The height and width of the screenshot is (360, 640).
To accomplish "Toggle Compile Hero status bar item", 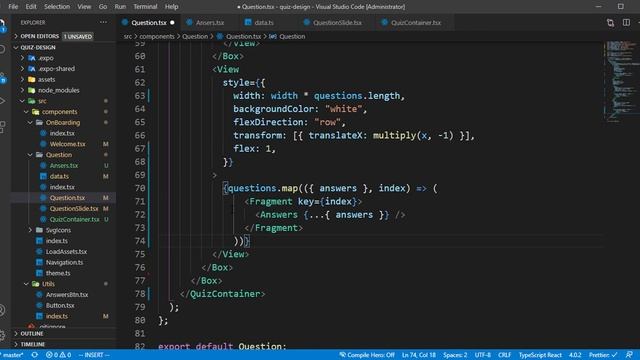I will (x=367, y=355).
